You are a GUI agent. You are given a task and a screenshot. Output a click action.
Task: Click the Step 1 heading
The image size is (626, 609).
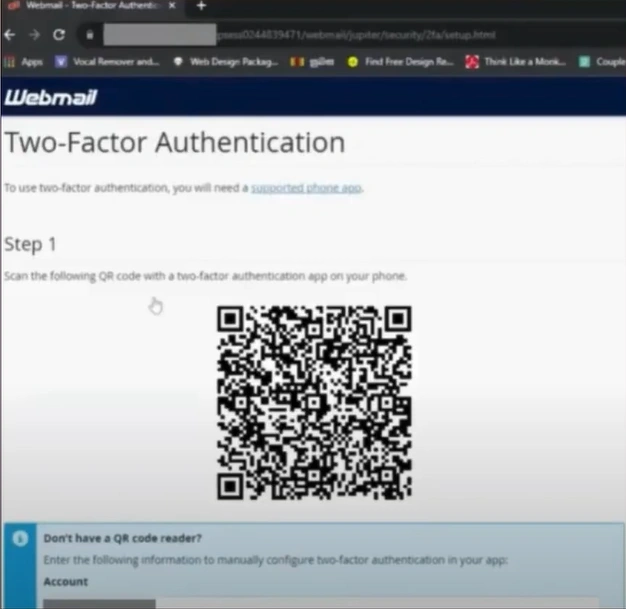click(30, 244)
